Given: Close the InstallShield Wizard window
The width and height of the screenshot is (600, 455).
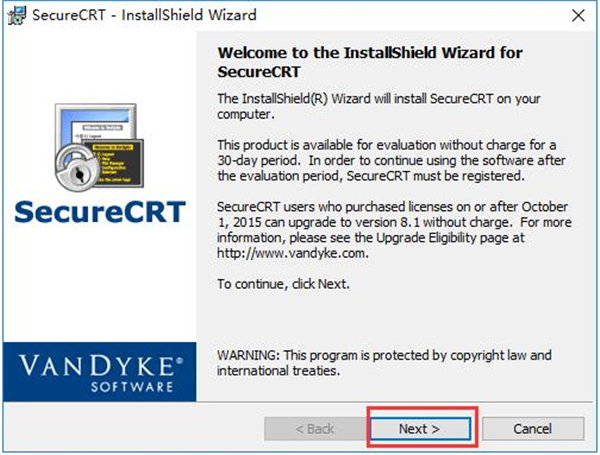Looking at the screenshot, I should [577, 15].
